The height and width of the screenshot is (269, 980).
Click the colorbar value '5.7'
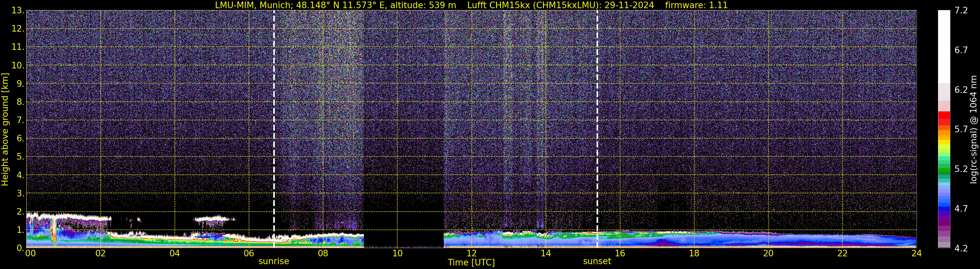(x=961, y=130)
